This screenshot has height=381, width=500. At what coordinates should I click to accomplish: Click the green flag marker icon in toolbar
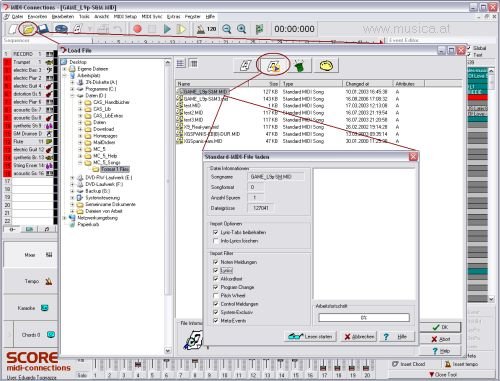tap(259, 29)
